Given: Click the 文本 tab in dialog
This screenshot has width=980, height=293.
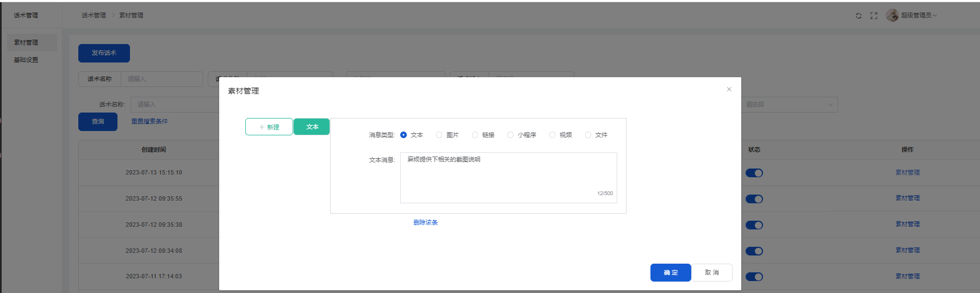Looking at the screenshot, I should (312, 127).
